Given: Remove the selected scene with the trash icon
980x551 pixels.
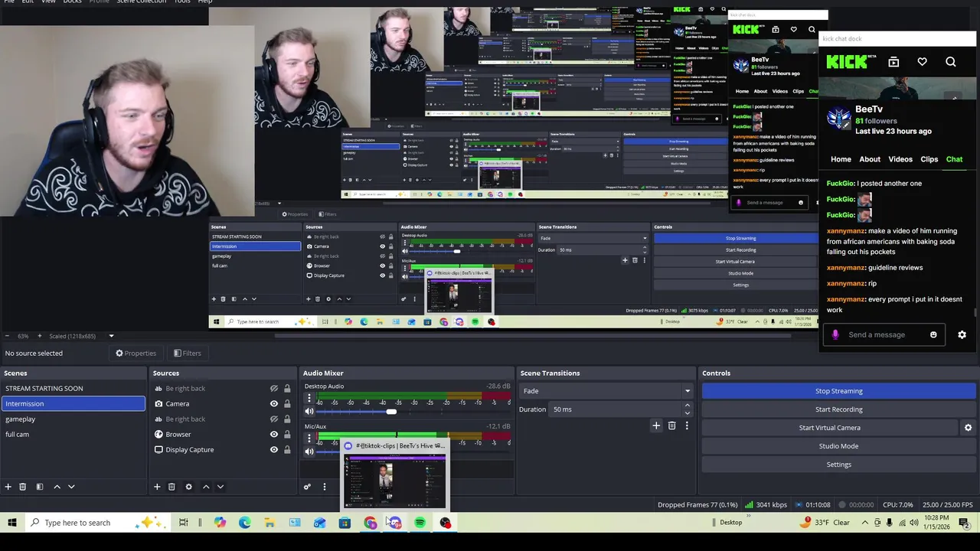Looking at the screenshot, I should pyautogui.click(x=23, y=487).
